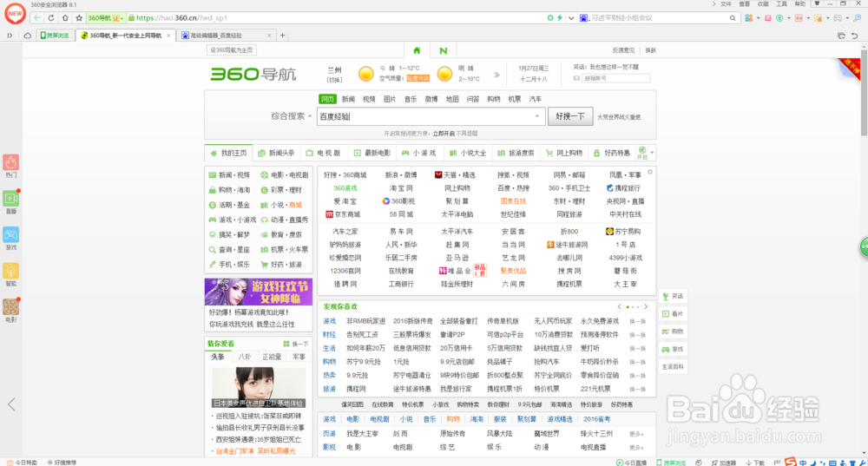Open the 工具 menu

[781, 3]
